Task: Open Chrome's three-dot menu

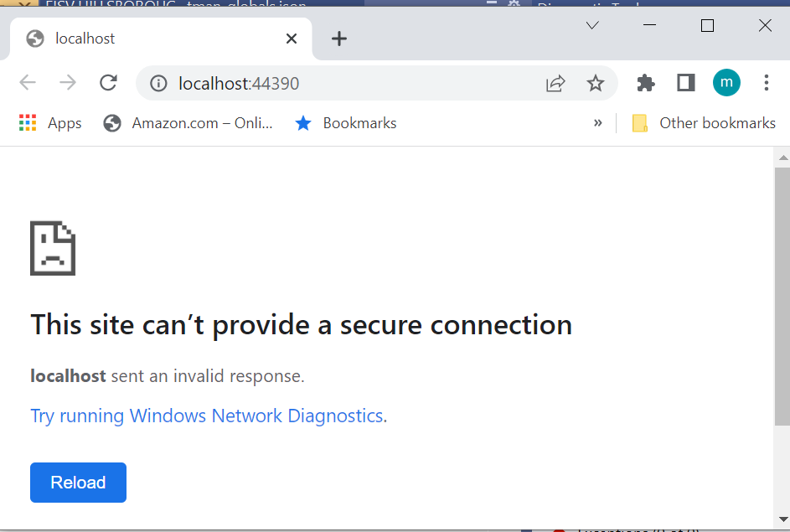Action: pyautogui.click(x=767, y=82)
